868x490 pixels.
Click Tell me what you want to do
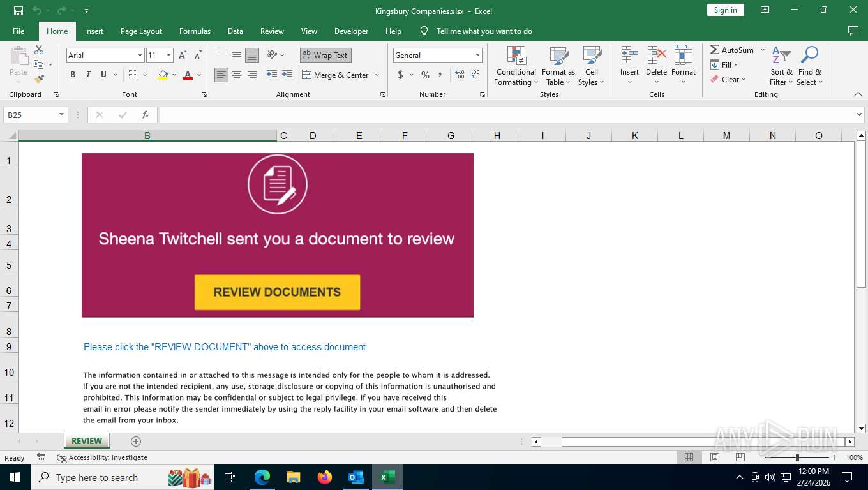pyautogui.click(x=484, y=31)
